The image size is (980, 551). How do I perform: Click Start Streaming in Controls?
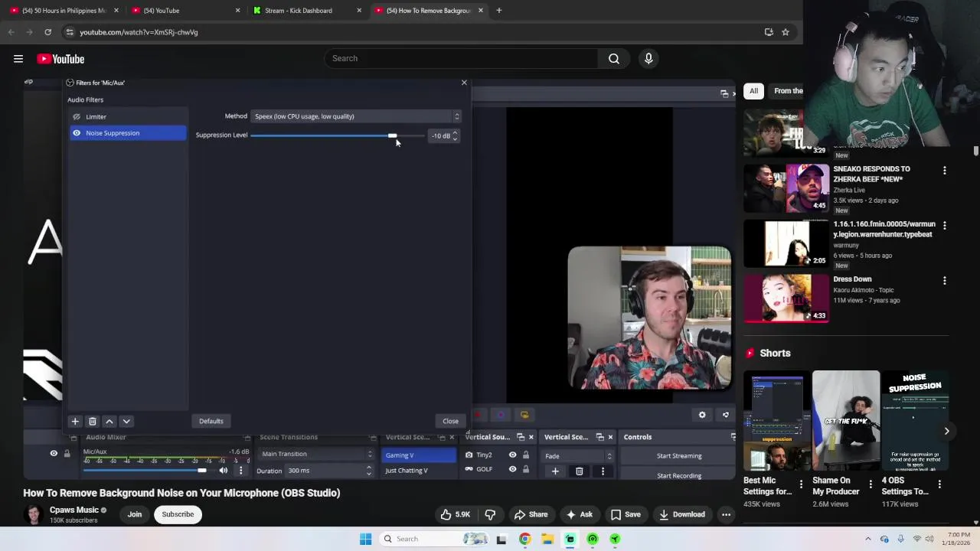678,456
